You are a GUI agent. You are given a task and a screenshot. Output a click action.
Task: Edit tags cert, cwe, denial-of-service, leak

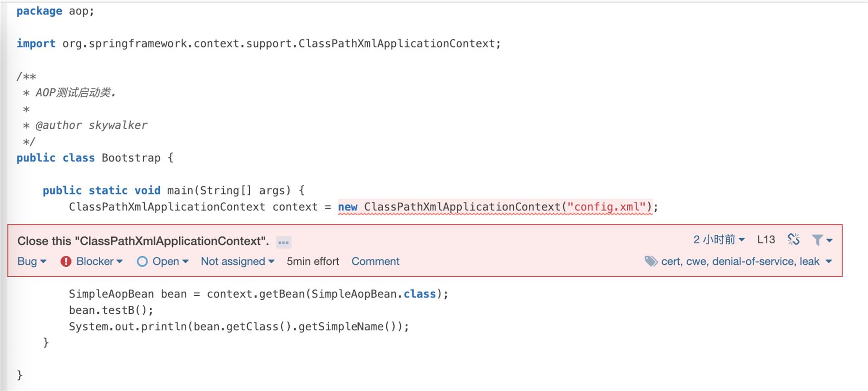[740, 261]
